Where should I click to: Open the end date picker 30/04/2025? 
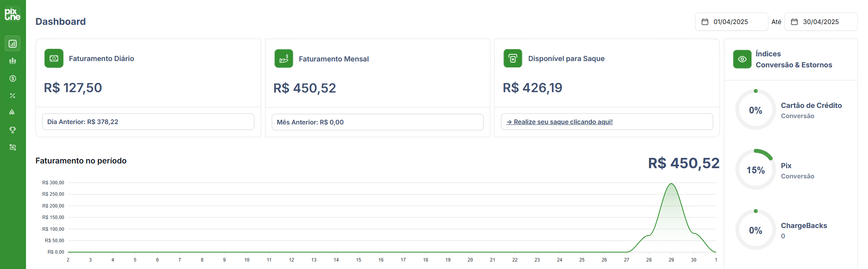(821, 22)
